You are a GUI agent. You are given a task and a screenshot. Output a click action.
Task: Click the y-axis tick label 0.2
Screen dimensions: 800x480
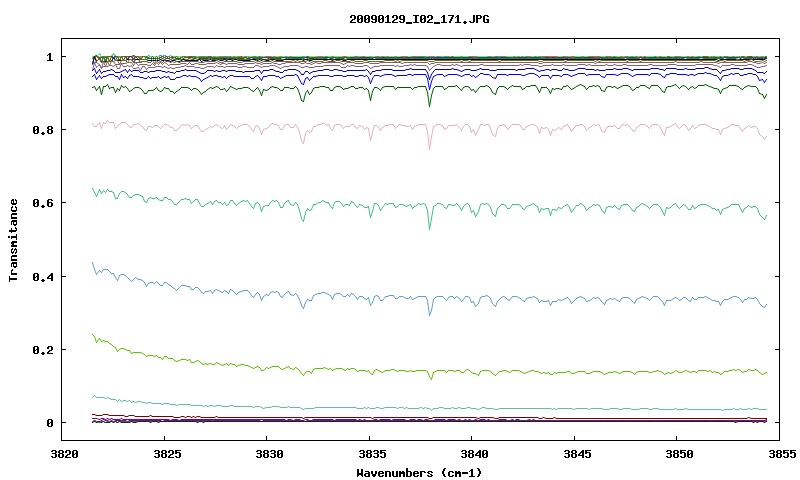[x=43, y=350]
